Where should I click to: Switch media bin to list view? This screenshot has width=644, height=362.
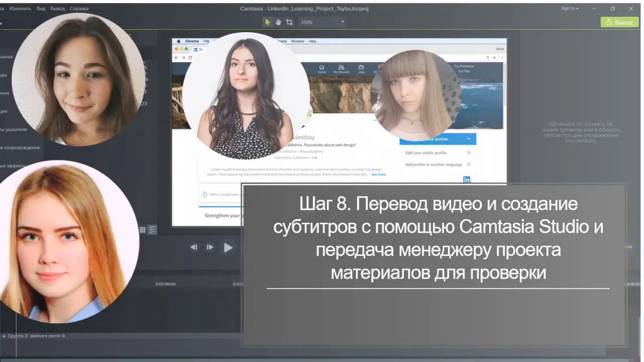click(152, 230)
